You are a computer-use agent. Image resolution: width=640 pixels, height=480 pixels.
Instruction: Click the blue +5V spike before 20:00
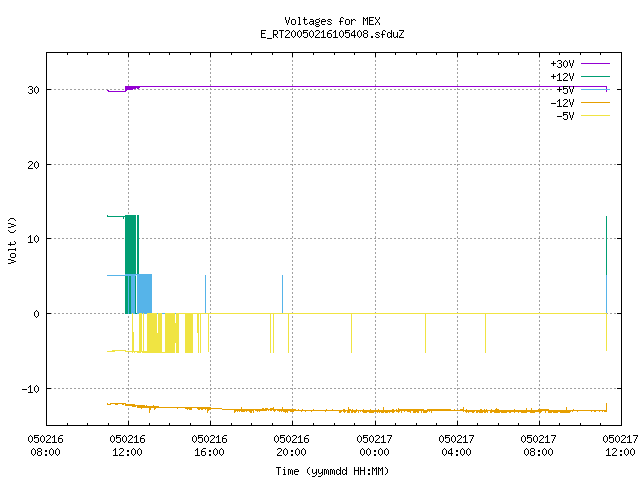tap(282, 294)
